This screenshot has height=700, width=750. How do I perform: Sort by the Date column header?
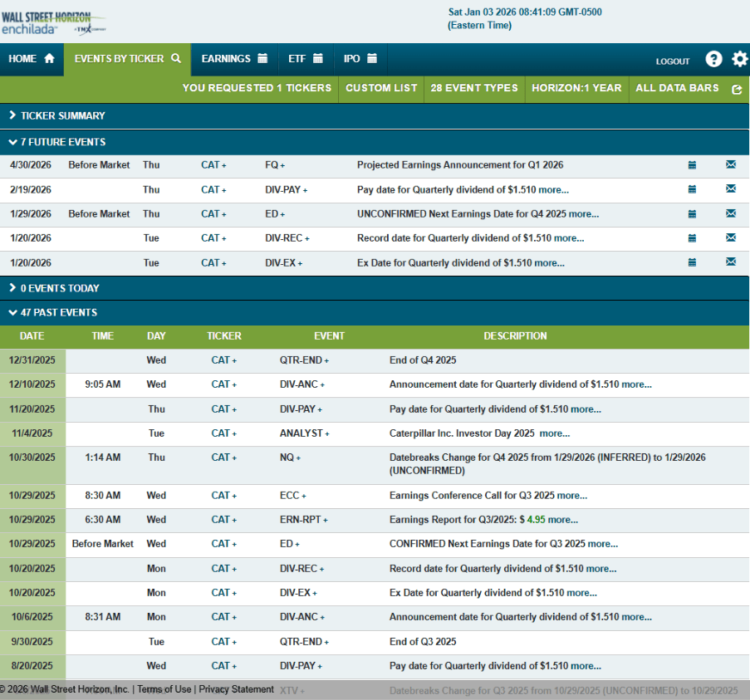[32, 336]
